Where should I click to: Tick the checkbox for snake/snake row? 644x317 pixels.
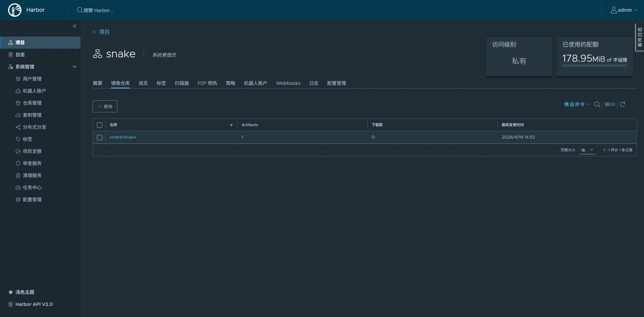click(x=100, y=138)
